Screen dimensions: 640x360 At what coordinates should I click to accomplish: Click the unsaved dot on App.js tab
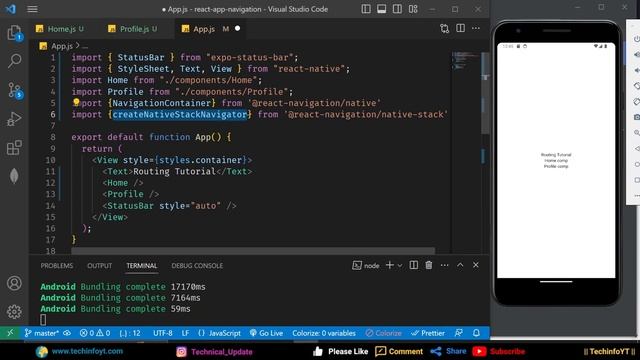(238, 29)
